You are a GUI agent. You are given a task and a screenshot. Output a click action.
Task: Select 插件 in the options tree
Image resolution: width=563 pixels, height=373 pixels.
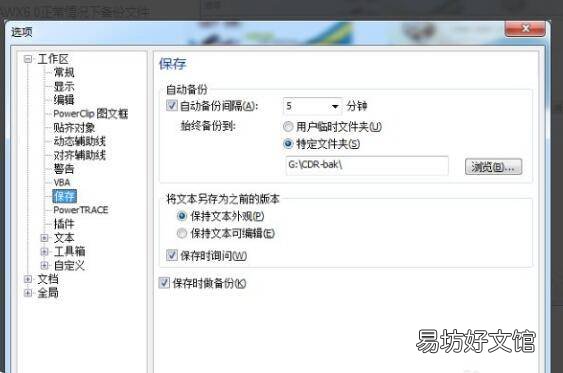[x=64, y=224]
